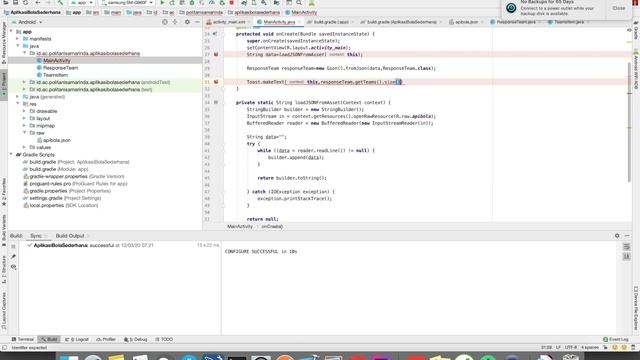Open the Resource Manager side tab
Viewport: 640px width, 360px height.
click(x=4, y=43)
